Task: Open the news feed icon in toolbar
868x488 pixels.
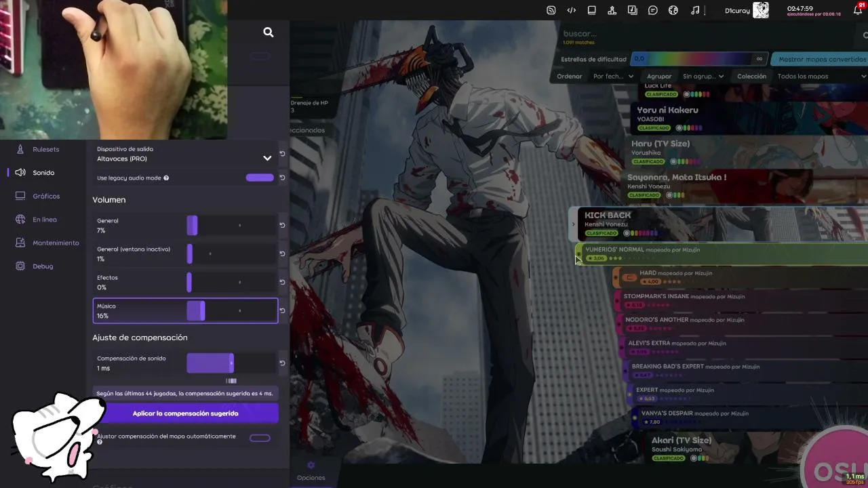Action: click(551, 10)
